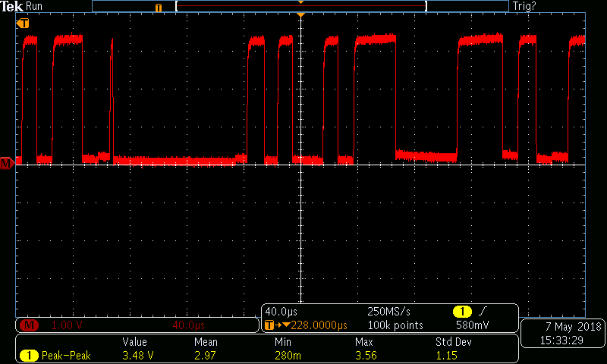Click the red M math waveform baseline marker
The image size is (607, 364).
[x=6, y=164]
